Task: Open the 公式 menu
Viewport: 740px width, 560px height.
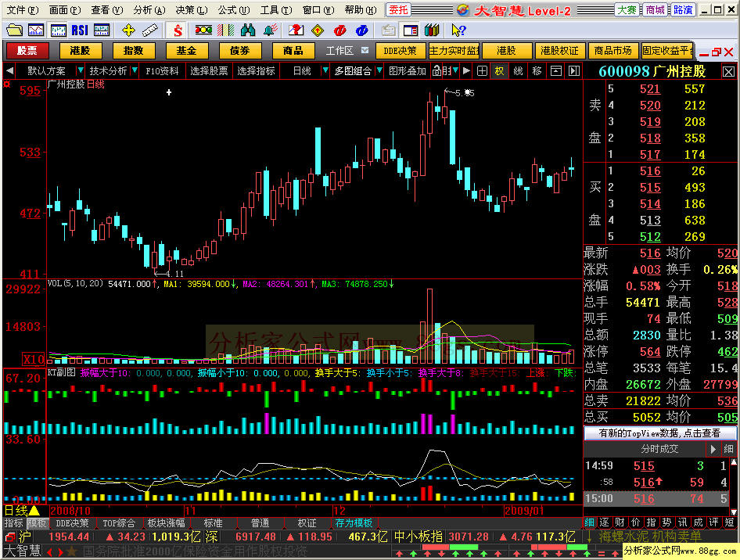Action: click(234, 10)
